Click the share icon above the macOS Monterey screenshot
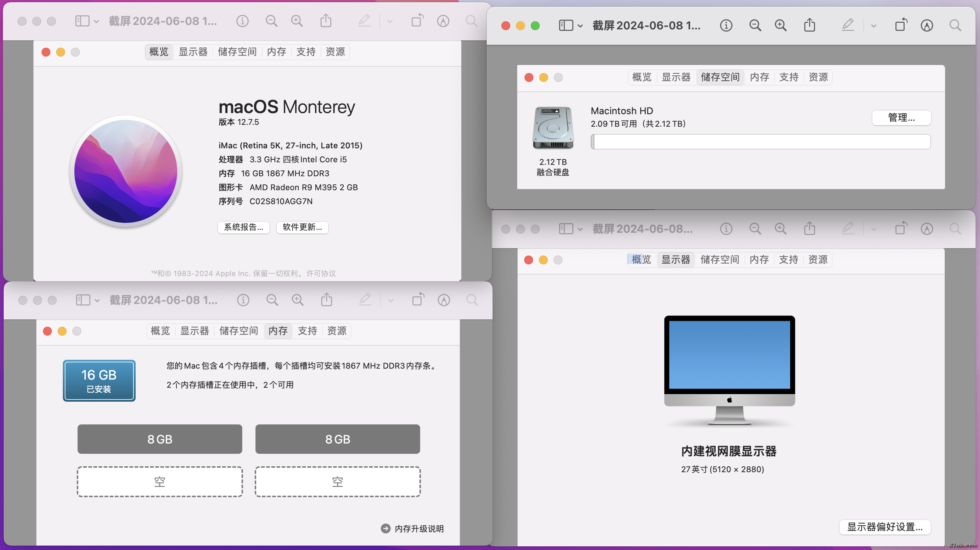Viewport: 980px width, 550px height. [326, 21]
